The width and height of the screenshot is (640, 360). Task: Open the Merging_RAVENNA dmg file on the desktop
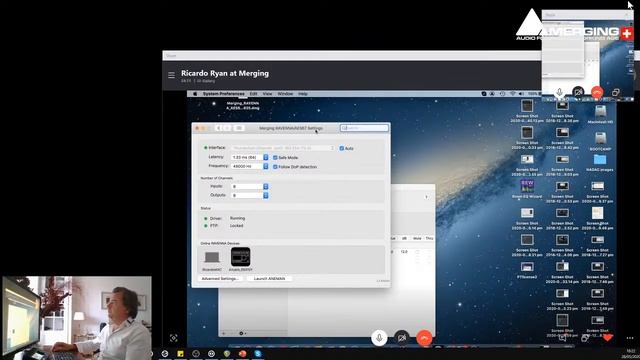[243, 106]
